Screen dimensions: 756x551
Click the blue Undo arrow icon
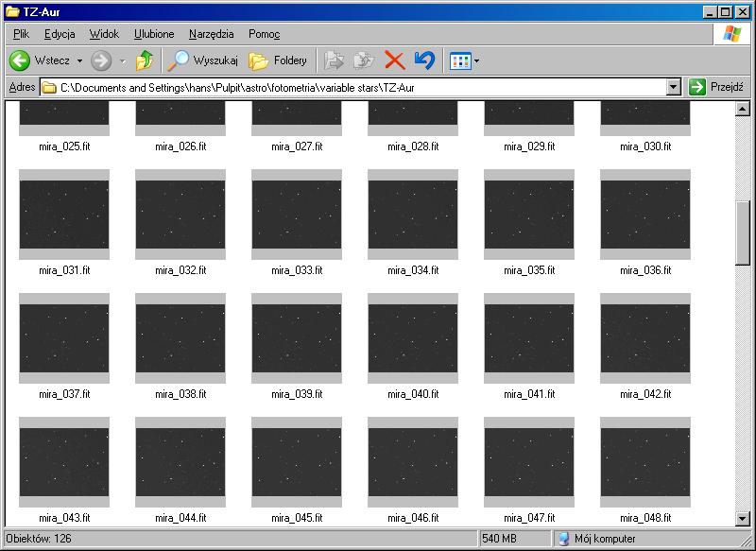tap(424, 60)
